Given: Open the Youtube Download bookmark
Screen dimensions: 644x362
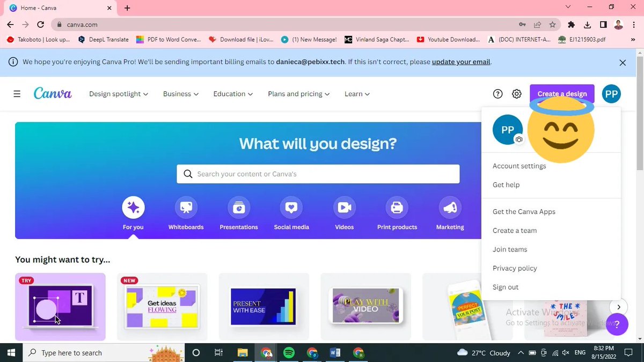Looking at the screenshot, I should coord(448,40).
